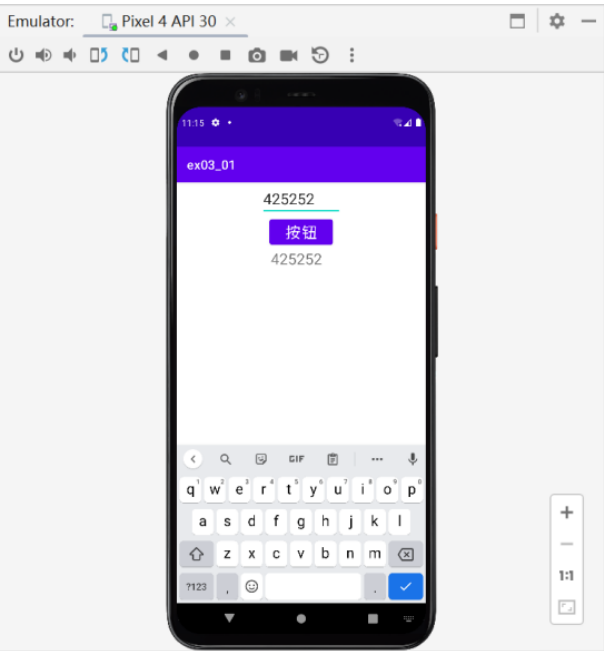Rotate emulator right icon
This screenshot has height=651, width=604.
pyautogui.click(x=130, y=55)
